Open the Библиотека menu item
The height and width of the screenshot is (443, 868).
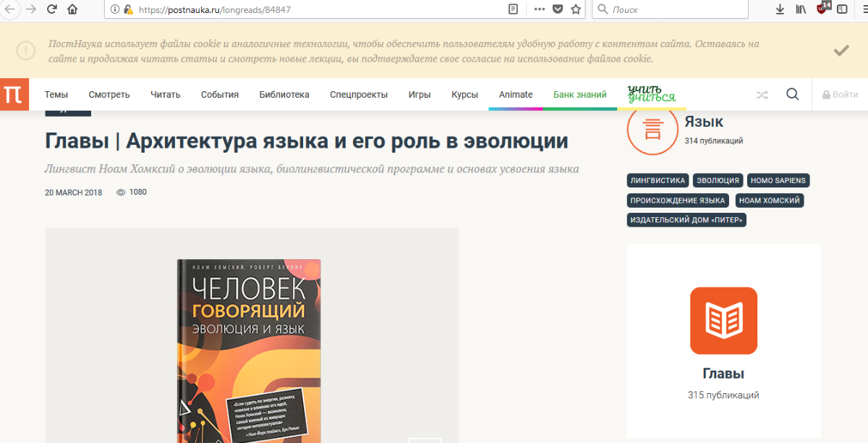coord(284,95)
